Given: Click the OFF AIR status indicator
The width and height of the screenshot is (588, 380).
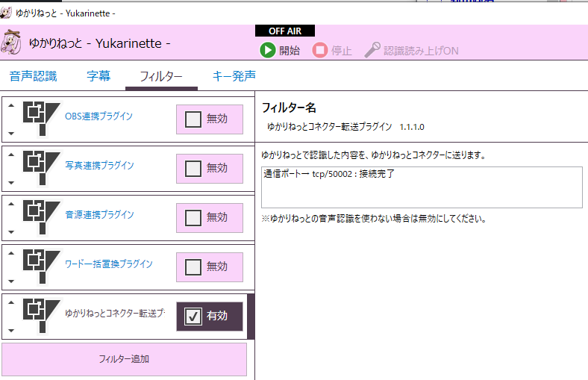Looking at the screenshot, I should click(285, 31).
